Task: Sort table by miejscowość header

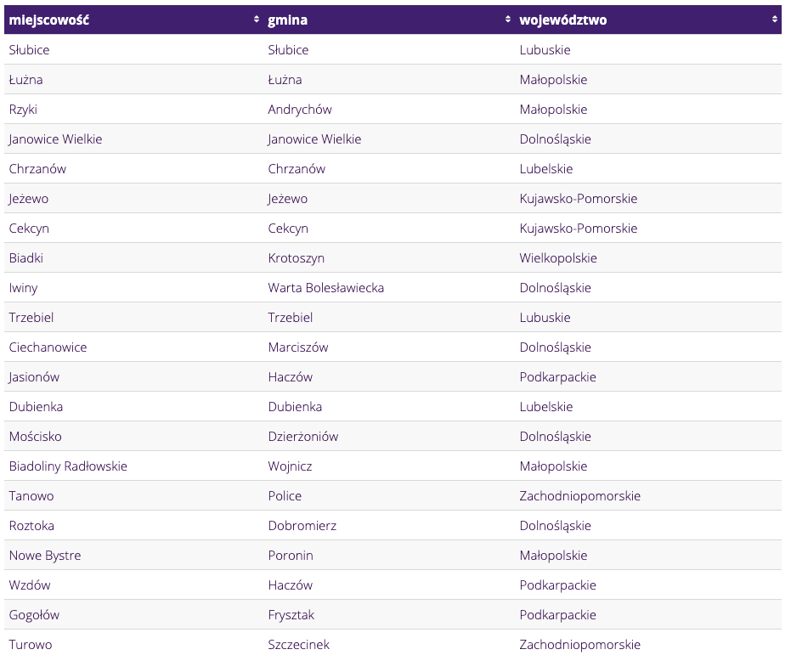Action: pos(49,20)
